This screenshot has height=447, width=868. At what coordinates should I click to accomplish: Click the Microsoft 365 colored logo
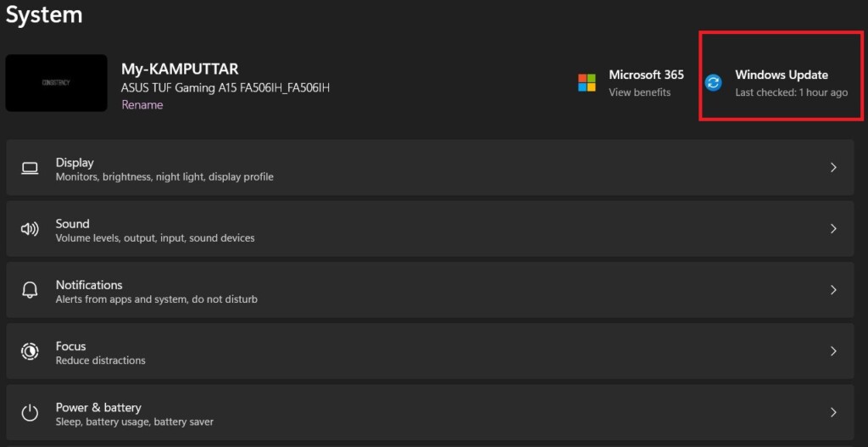point(587,82)
